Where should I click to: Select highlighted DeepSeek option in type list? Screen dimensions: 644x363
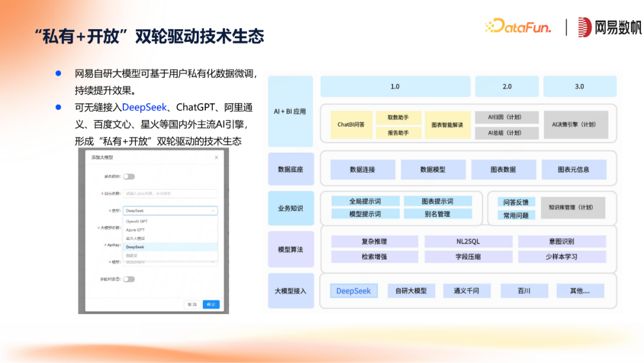click(x=170, y=247)
